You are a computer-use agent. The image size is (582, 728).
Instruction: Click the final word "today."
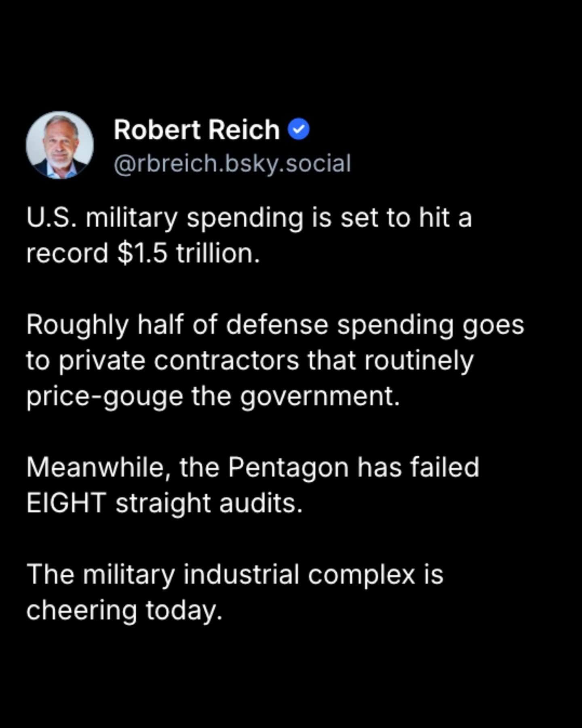184,609
